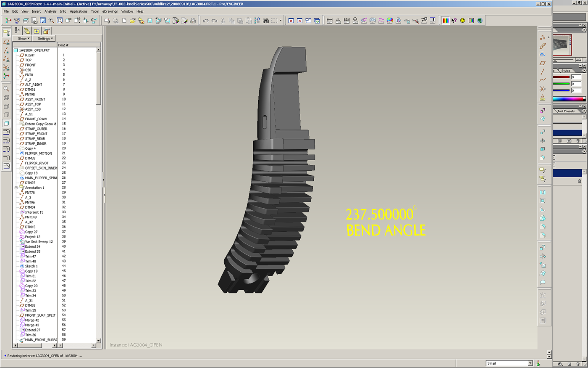The width and height of the screenshot is (588, 368).
Task: Click the Save floppy disk icon
Action: pos(150,21)
